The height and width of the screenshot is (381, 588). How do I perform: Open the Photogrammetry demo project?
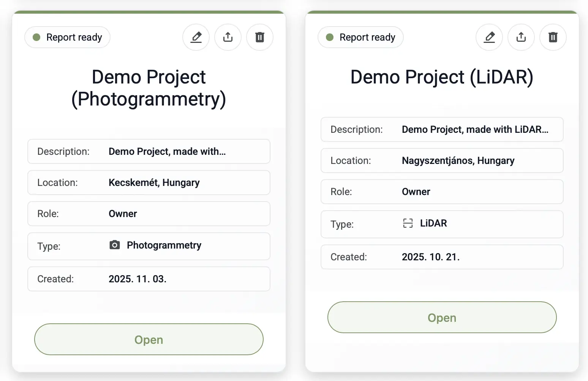coord(149,339)
